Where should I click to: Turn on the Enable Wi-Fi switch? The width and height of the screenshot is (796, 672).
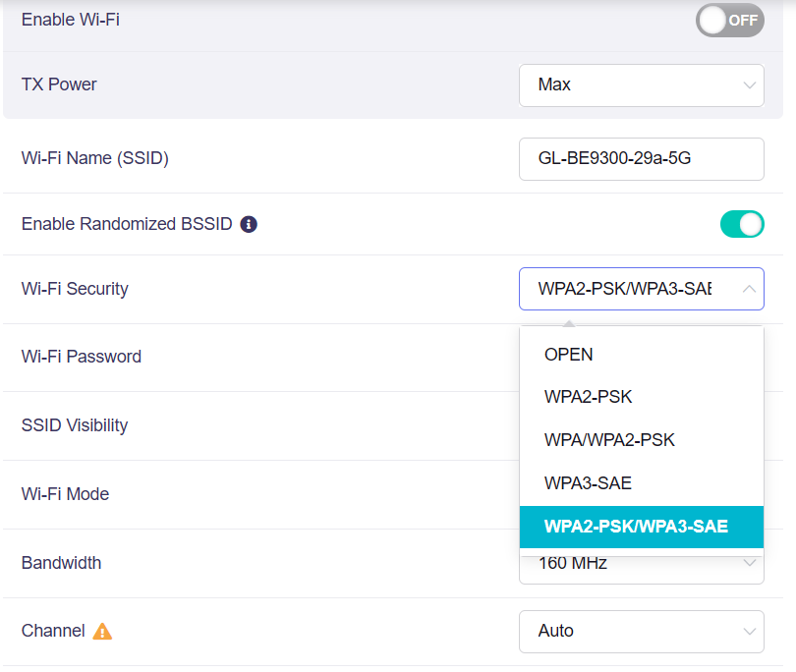click(729, 20)
